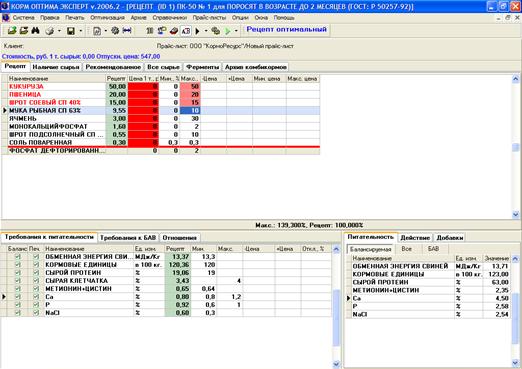Toggle Баланс checkbox for СЫРОЙ ПРОТЕИН

coord(18,273)
